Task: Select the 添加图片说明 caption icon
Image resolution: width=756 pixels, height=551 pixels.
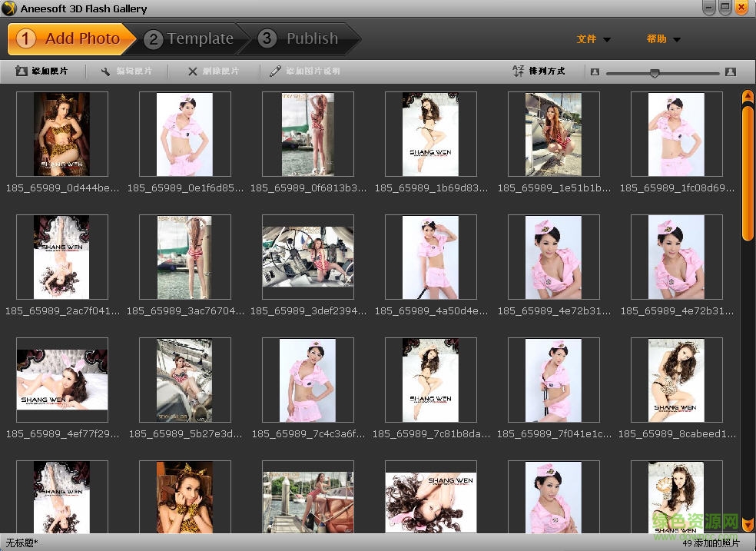Action: coord(275,71)
